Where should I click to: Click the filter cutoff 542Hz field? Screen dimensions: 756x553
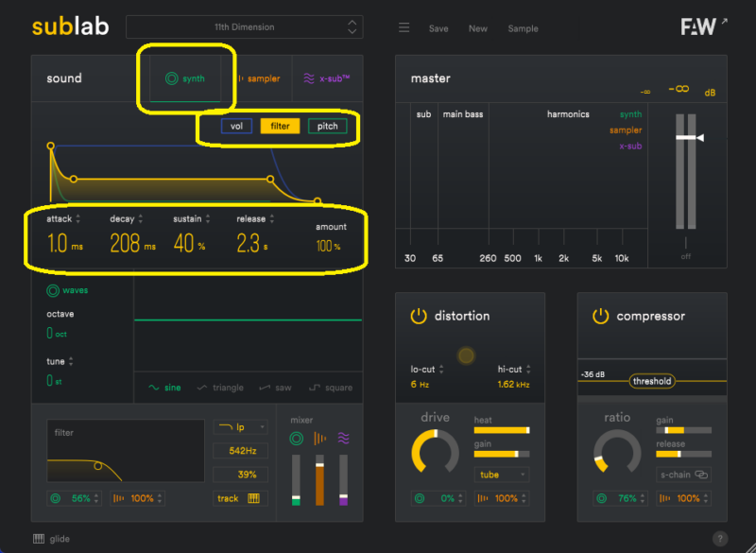tap(240, 451)
